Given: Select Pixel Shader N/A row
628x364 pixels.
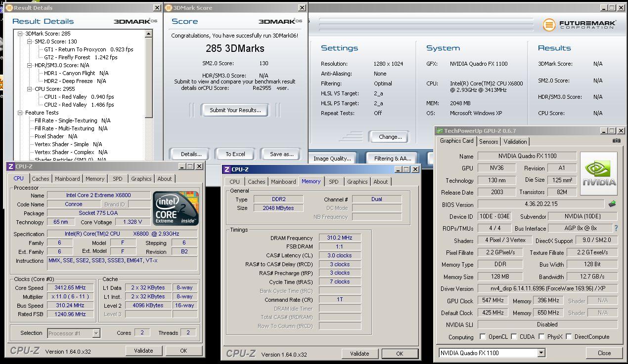Looking at the screenshot, I should pos(56,136).
